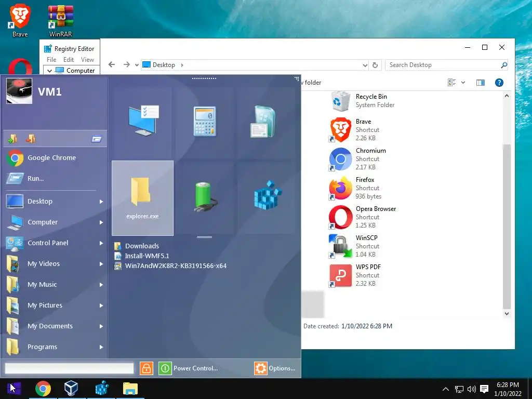The image size is (532, 399).
Task: Click the volume speaker tray icon
Action: click(472, 389)
